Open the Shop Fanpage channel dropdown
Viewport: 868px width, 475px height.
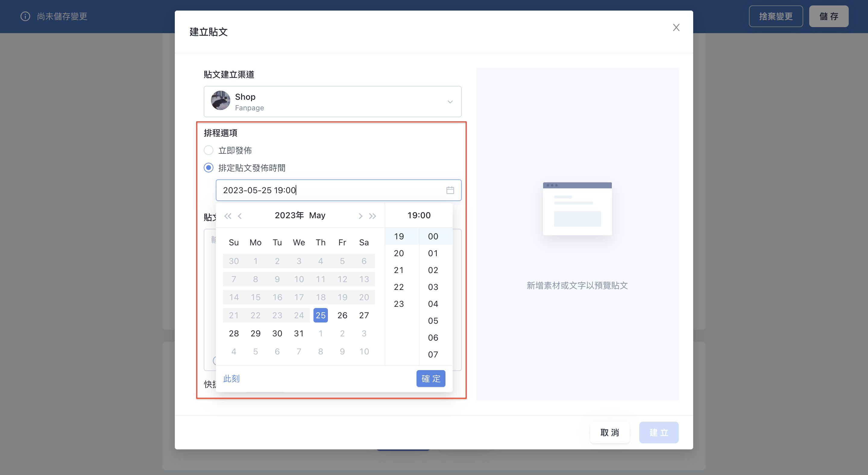pyautogui.click(x=332, y=101)
